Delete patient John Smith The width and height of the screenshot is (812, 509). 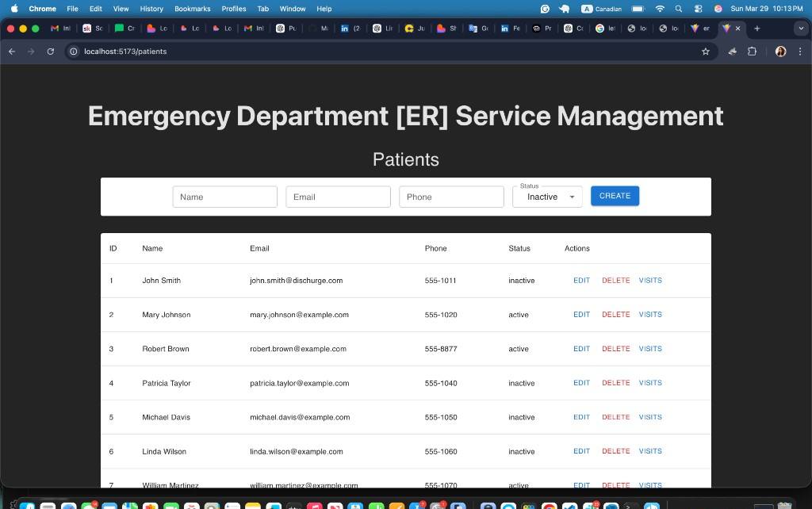click(x=615, y=280)
